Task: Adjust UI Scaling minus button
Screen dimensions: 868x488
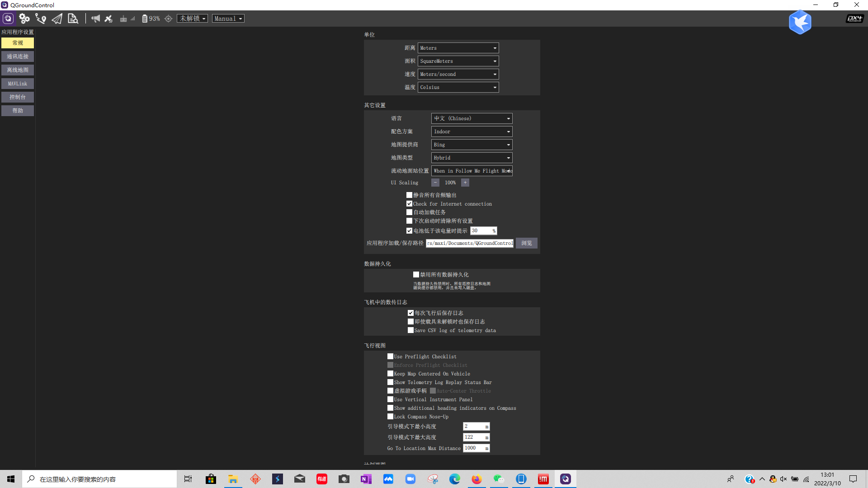Action: click(x=434, y=183)
